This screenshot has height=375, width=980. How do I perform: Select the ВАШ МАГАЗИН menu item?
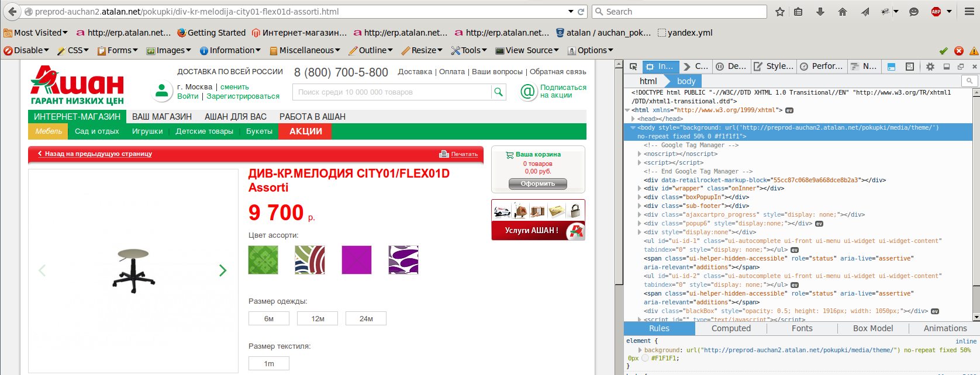(x=162, y=117)
